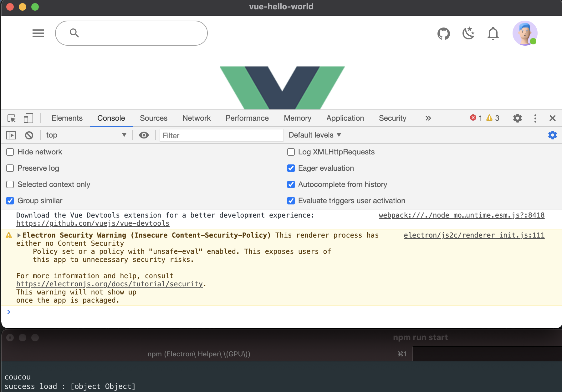Open the top context dropdown
The image size is (562, 392).
tap(86, 135)
